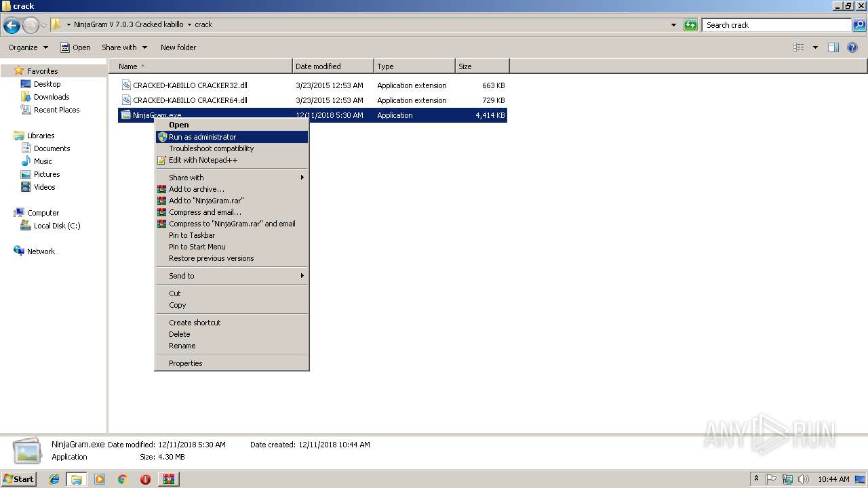Choose Cut from the context menu
The height and width of the screenshot is (488, 868).
(x=231, y=293)
